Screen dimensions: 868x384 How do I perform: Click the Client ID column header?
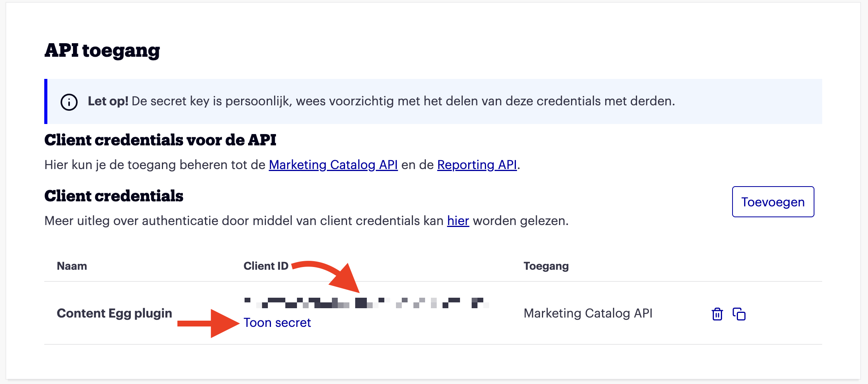click(266, 266)
